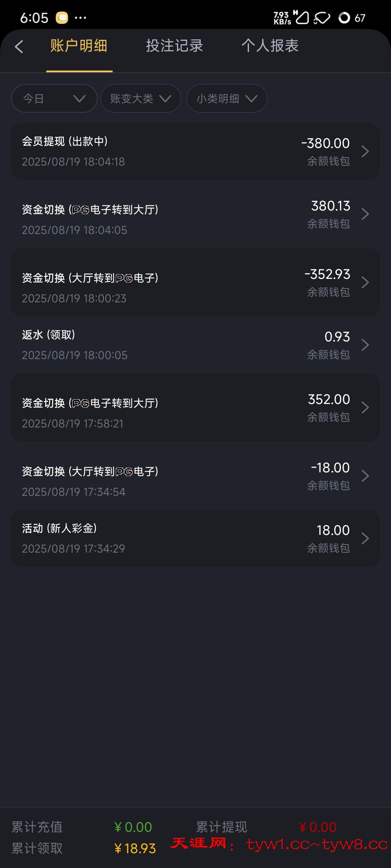Open chevron for the -380.00 withdrawal entry
391x868 pixels.
tap(365, 152)
